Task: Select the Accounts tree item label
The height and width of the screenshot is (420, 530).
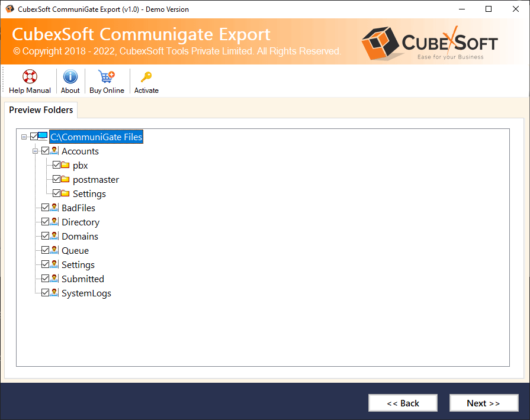Action: pyautogui.click(x=80, y=151)
